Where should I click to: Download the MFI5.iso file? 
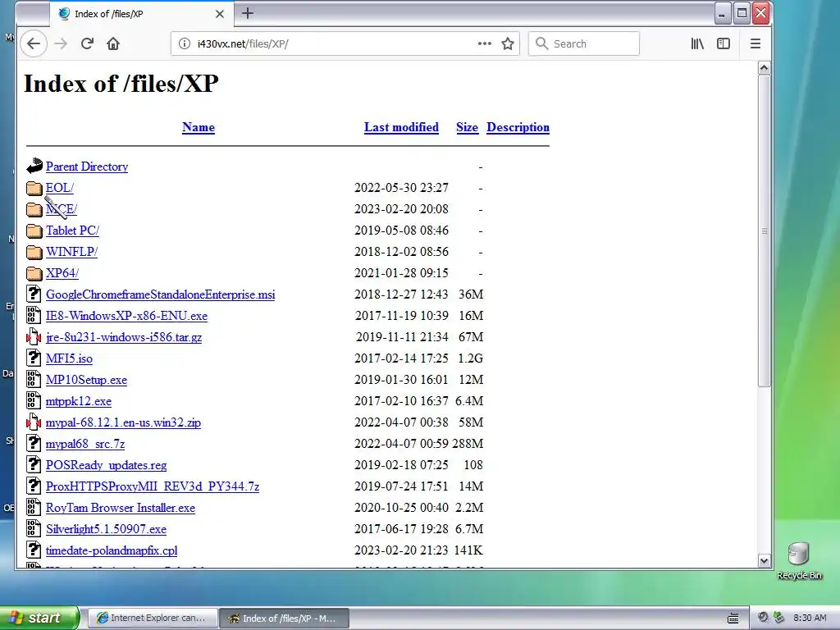coord(69,358)
